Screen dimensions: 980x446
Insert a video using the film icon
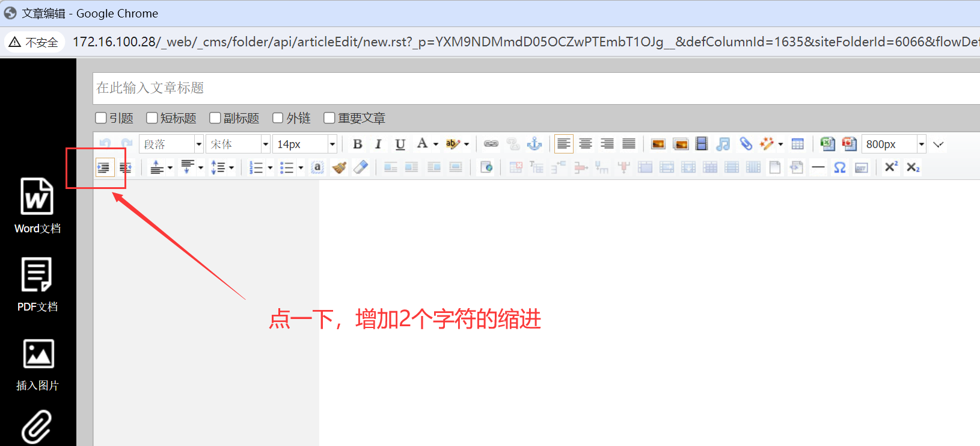702,144
